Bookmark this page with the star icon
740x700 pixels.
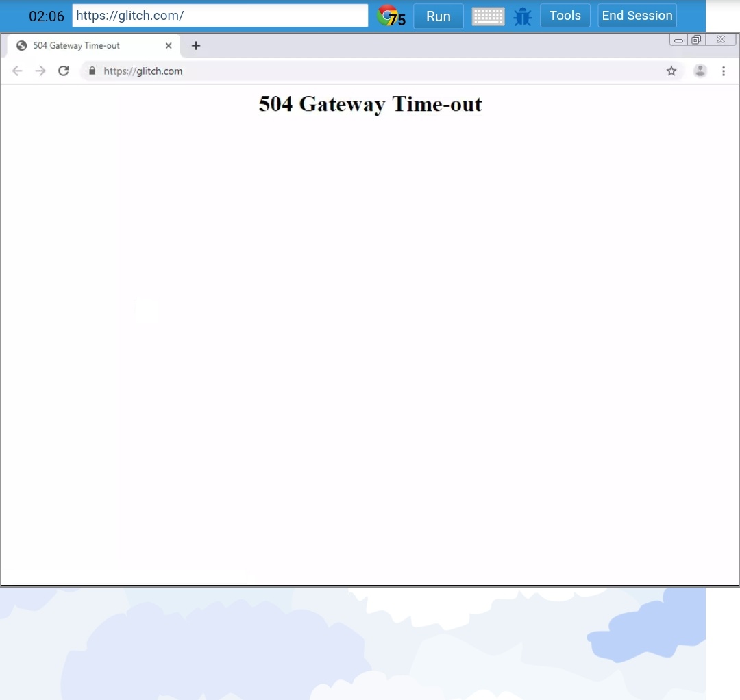point(671,71)
